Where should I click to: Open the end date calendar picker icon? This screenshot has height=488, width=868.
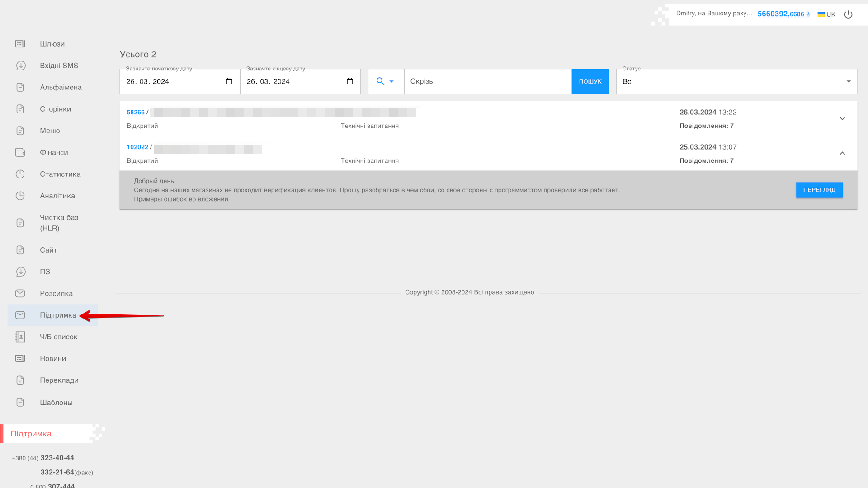tap(349, 81)
